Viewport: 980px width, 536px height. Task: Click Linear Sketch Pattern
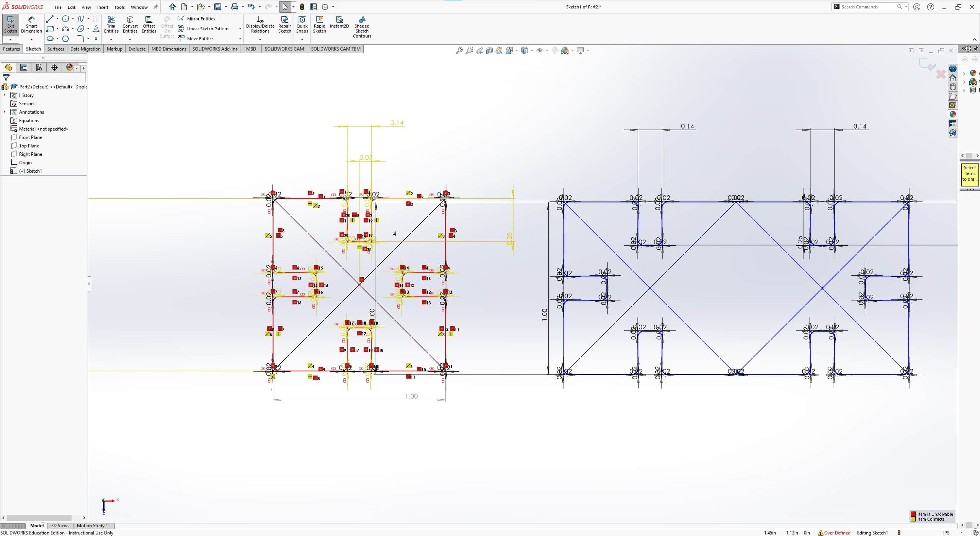(203, 29)
